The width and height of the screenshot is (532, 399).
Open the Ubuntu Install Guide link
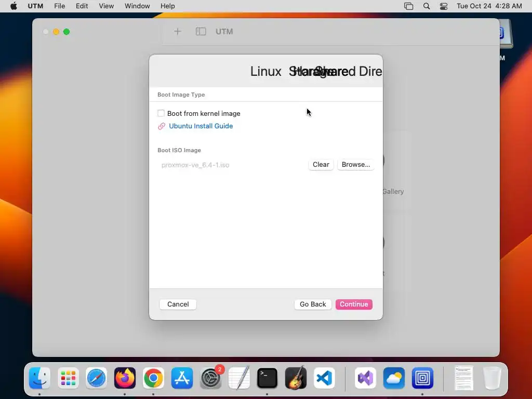pos(201,126)
